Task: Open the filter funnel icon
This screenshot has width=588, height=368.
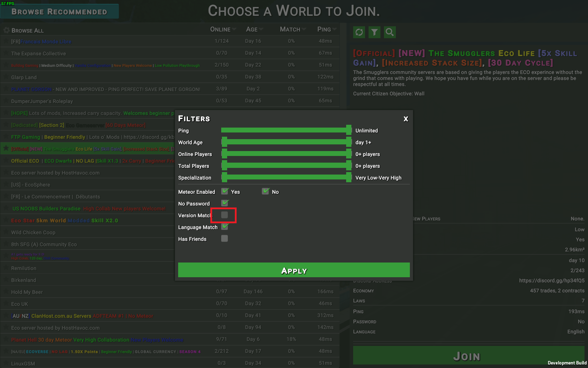Action: [374, 32]
